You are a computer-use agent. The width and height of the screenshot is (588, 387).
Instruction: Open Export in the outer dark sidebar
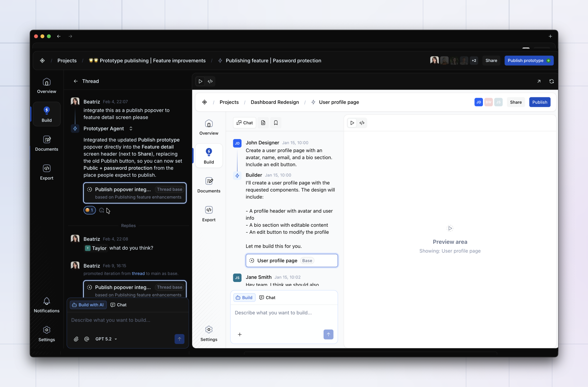click(47, 172)
